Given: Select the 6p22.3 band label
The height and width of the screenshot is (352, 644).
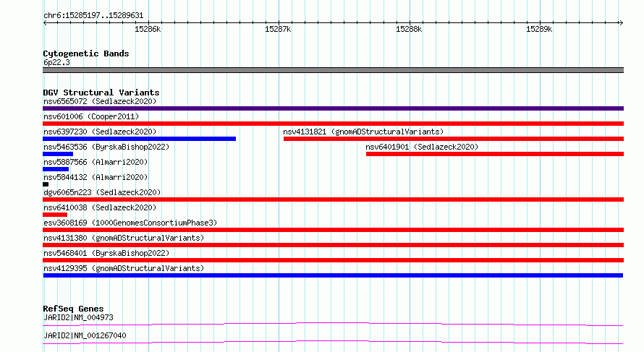Looking at the screenshot, I should click(56, 62).
